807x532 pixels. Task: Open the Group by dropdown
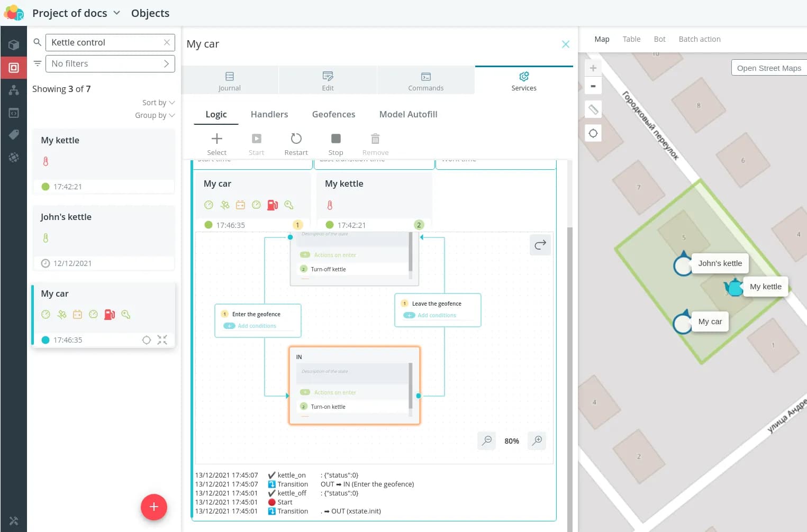pyautogui.click(x=155, y=115)
